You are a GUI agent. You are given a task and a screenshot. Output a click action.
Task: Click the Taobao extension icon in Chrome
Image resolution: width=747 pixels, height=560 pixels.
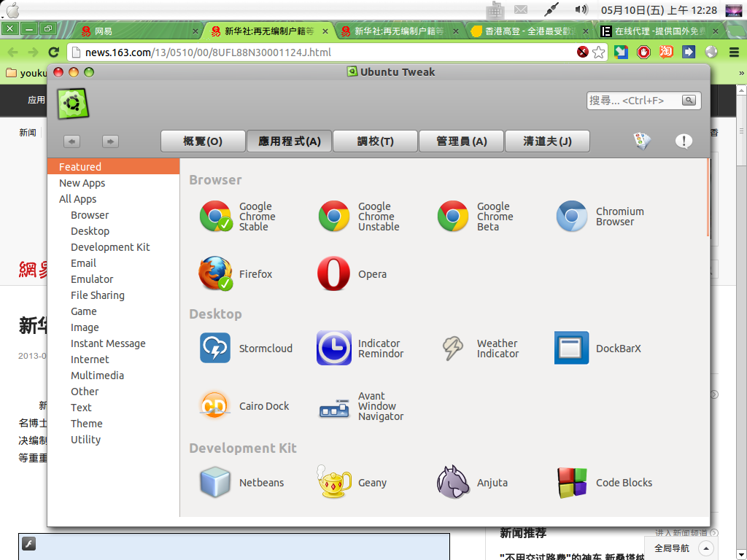click(666, 52)
